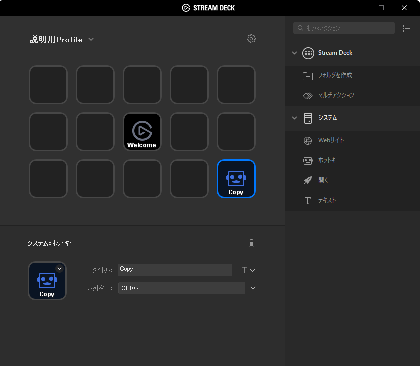The image size is (420, 366).
Task: Click the title field containing Copy
Action: tap(175, 270)
